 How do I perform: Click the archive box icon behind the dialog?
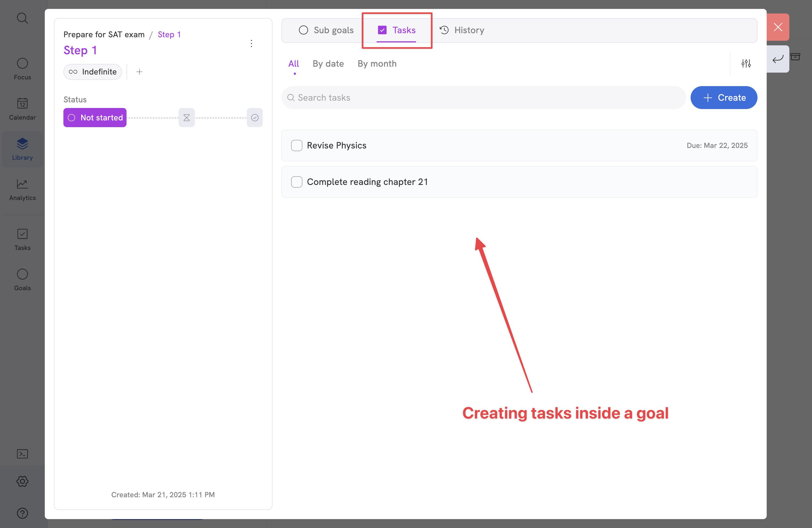tap(795, 57)
